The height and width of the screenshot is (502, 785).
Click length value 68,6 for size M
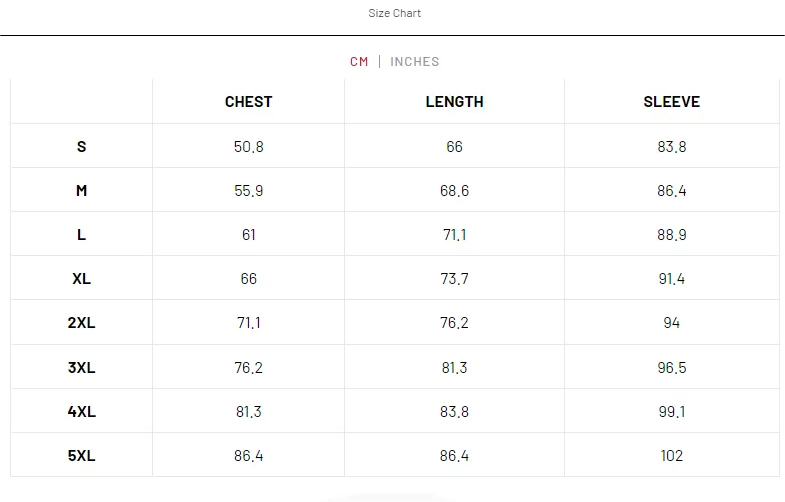[454, 190]
